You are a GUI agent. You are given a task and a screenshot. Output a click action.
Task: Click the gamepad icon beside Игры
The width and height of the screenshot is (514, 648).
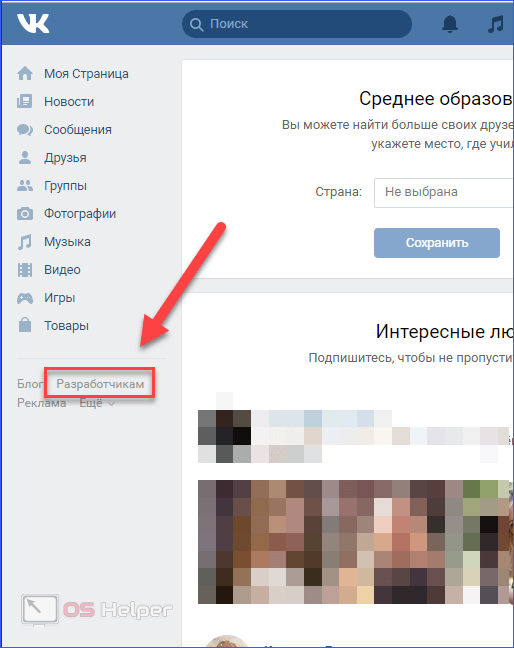(x=25, y=298)
